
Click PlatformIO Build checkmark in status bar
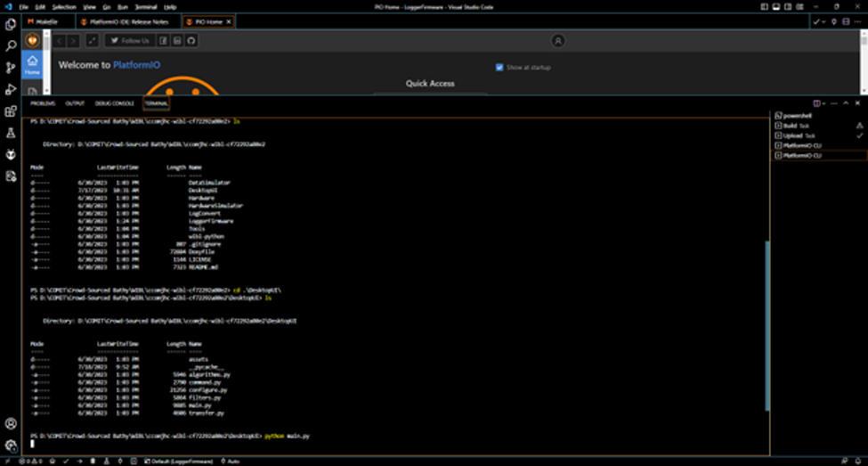(x=66, y=461)
